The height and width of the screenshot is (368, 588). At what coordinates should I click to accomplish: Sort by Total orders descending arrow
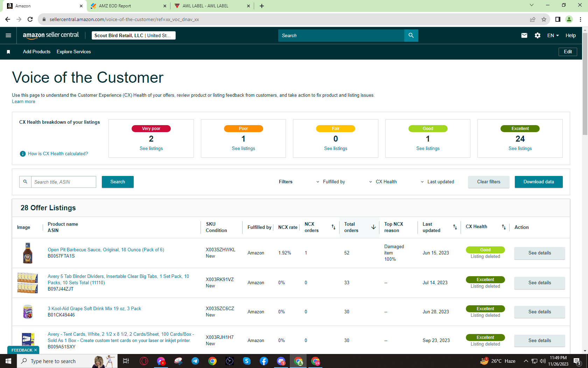[x=373, y=227]
